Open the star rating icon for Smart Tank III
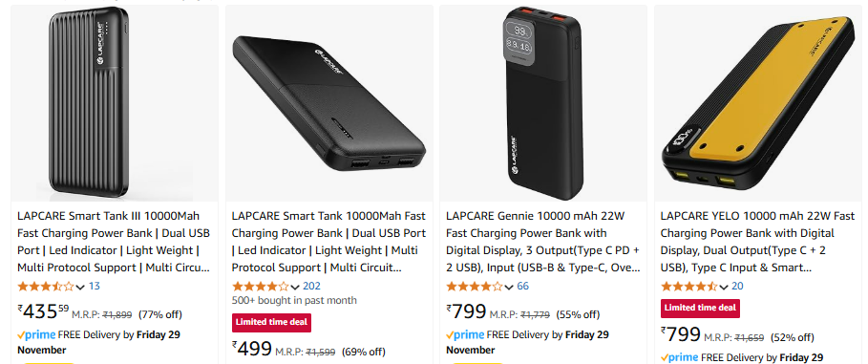This screenshot has height=364, width=868. [46, 287]
